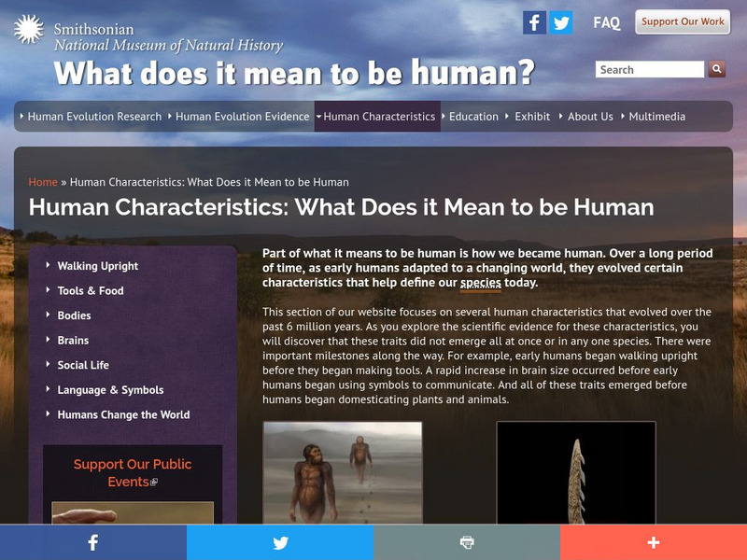Expand arrow beside Education menu

444,116
